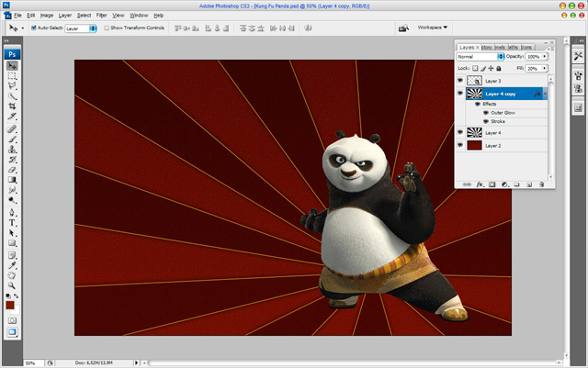Select the Path Selection tool
588x368 pixels.
pyautogui.click(x=12, y=233)
